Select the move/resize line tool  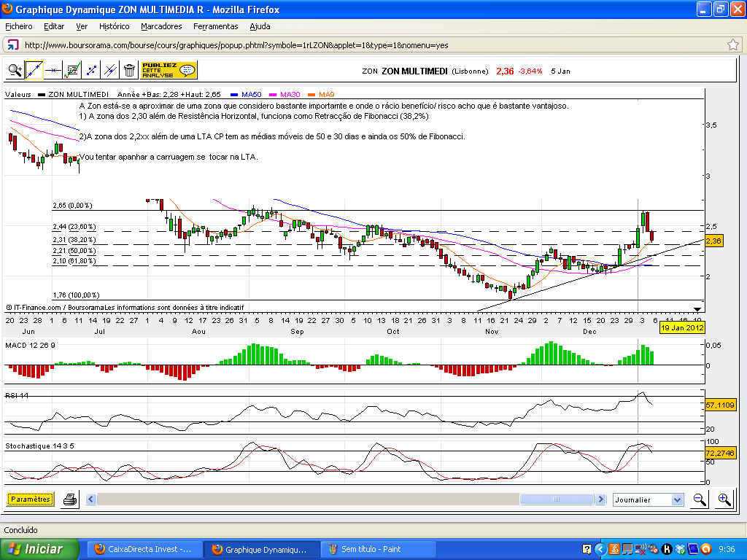coord(91,71)
